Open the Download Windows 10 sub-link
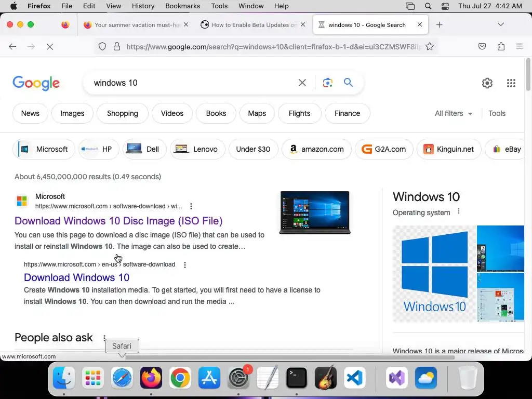Viewport: 532px width, 399px height. point(77,277)
